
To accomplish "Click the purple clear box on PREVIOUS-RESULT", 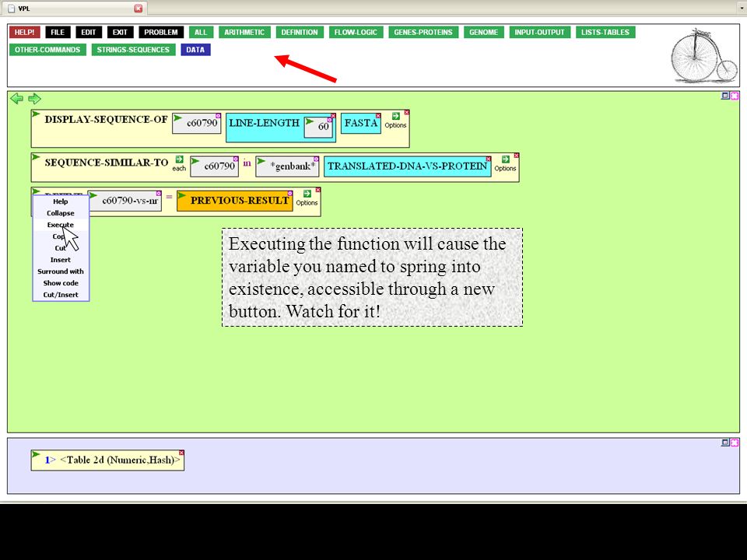I will (x=290, y=194).
